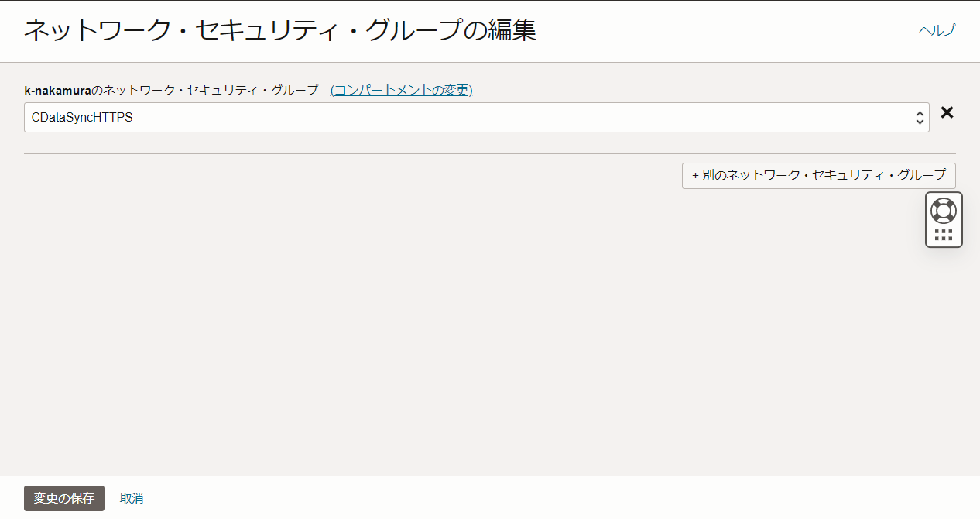
Task: Open the CDataSyncHTTPS network security group dropdown
Action: tap(477, 118)
